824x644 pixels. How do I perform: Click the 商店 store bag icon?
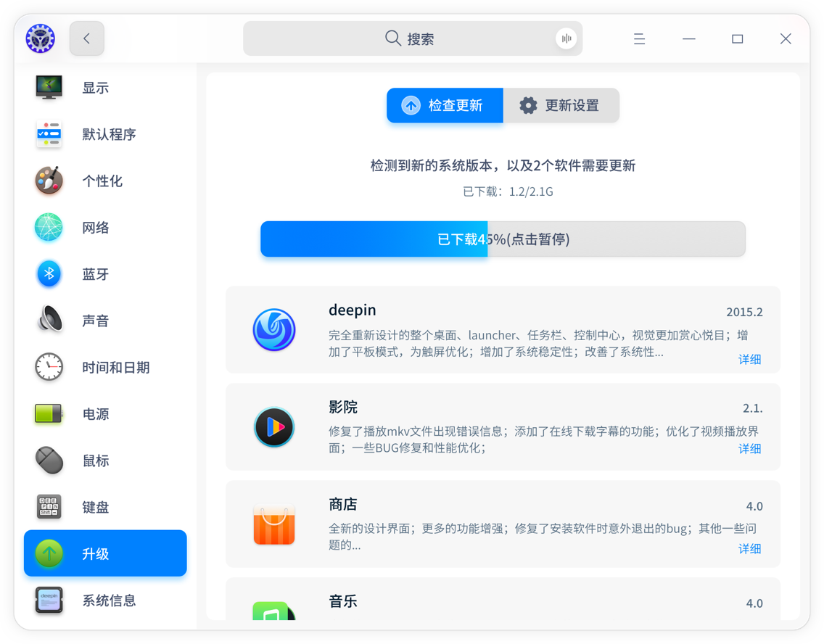(x=273, y=524)
